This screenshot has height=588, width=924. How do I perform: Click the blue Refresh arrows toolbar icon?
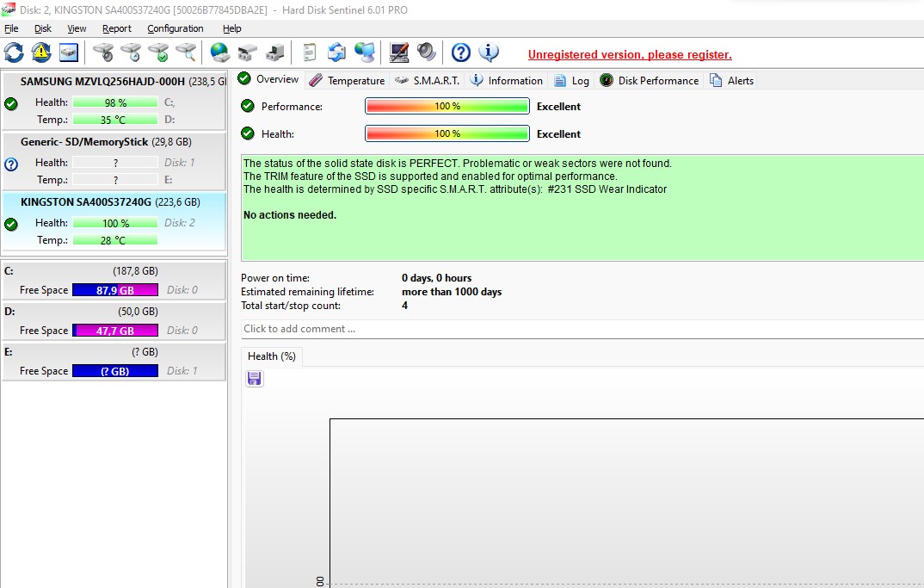click(14, 53)
